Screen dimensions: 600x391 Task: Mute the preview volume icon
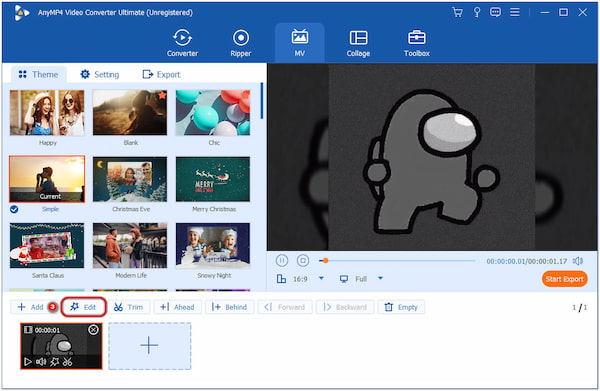(x=578, y=261)
